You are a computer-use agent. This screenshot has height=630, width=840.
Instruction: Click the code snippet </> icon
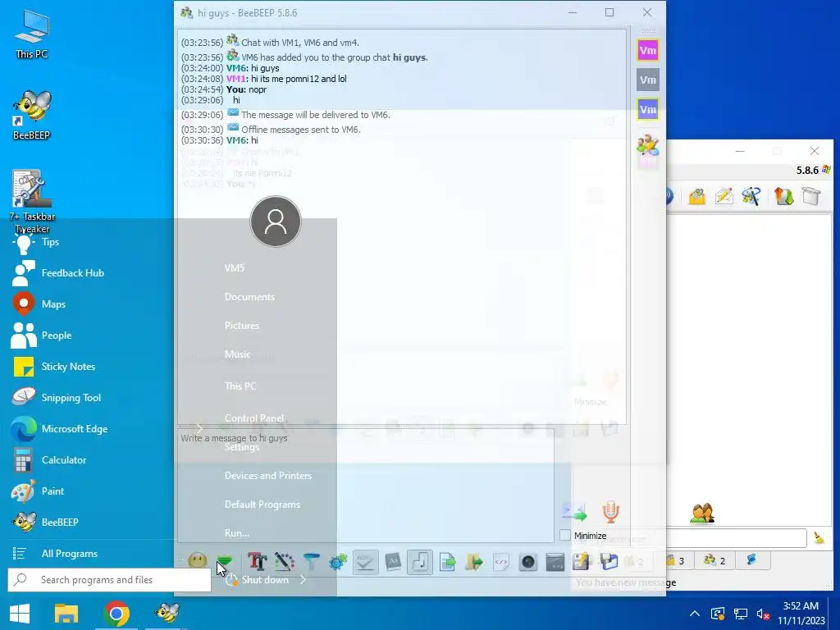[501, 562]
